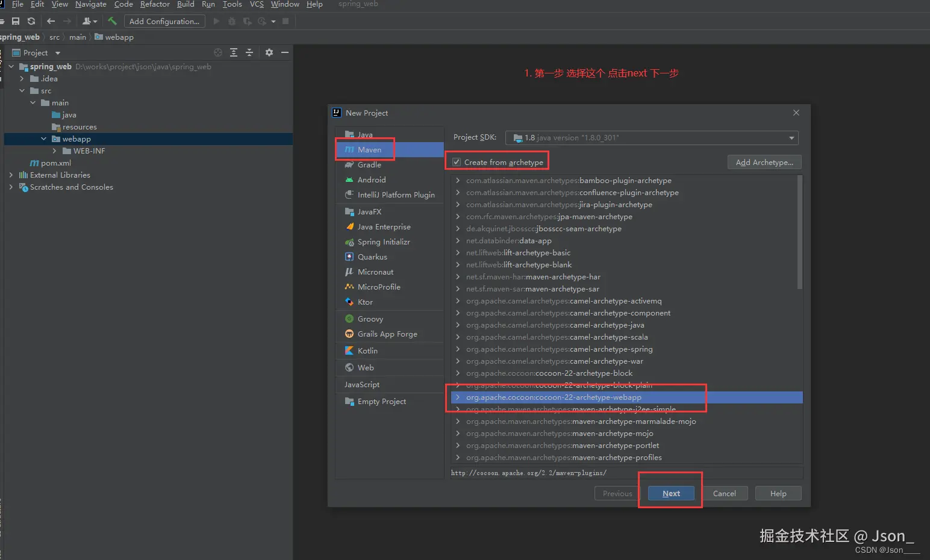Viewport: 930px width, 560px height.
Task: Click the Collapse All icon in Project panel
Action: coord(249,52)
